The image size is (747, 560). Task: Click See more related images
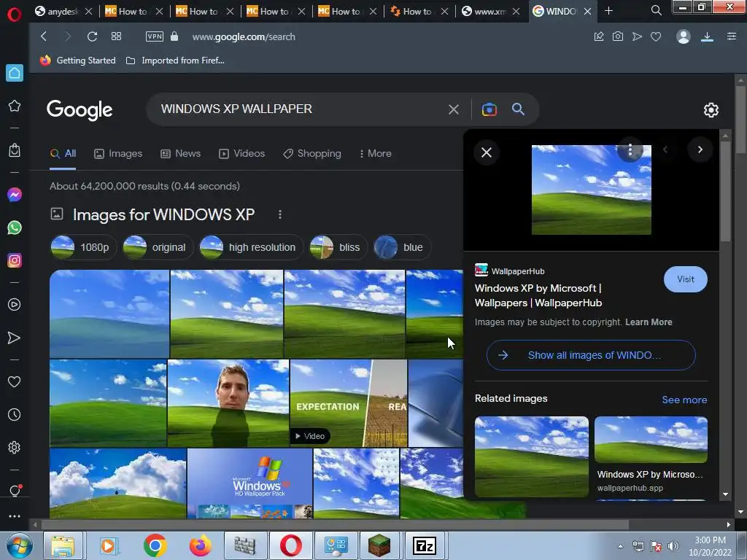point(684,400)
